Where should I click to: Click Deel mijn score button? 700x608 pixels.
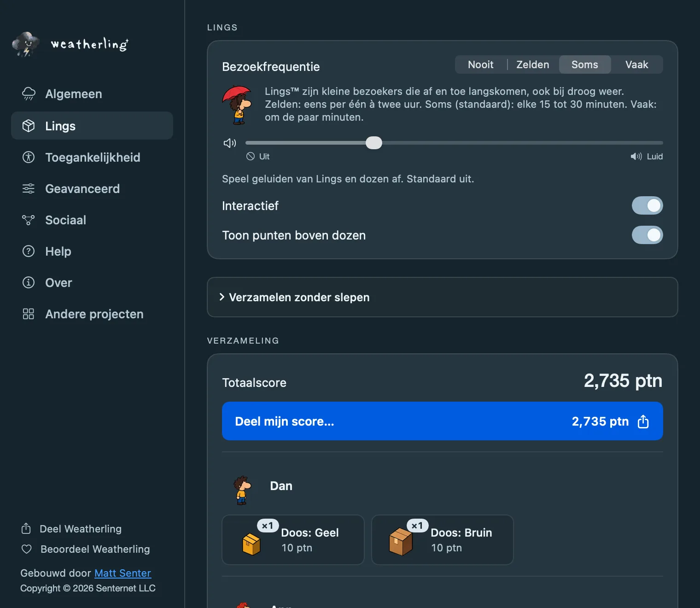(442, 421)
